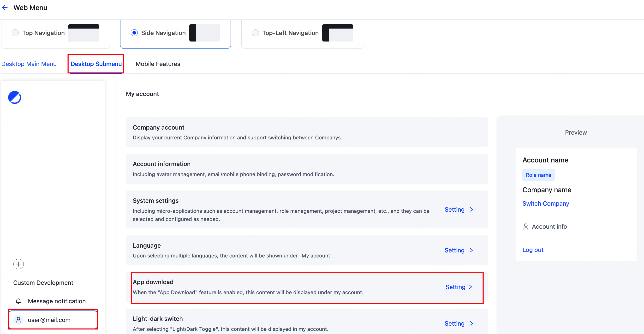Click the Account info person icon
644x334 pixels.
click(526, 227)
